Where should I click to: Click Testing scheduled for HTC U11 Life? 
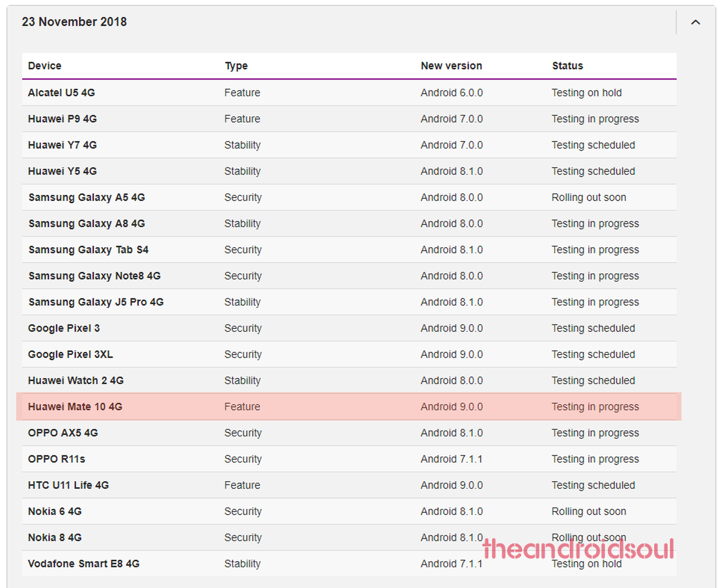tap(593, 485)
